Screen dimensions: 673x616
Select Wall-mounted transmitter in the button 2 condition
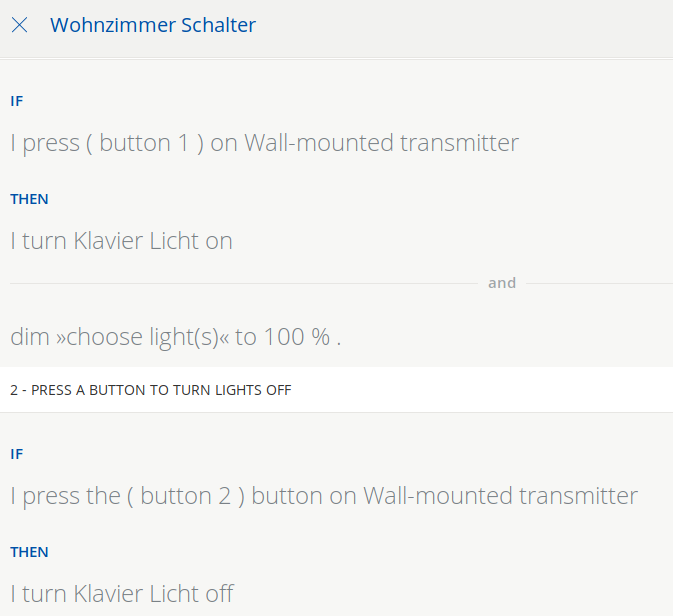[500, 496]
